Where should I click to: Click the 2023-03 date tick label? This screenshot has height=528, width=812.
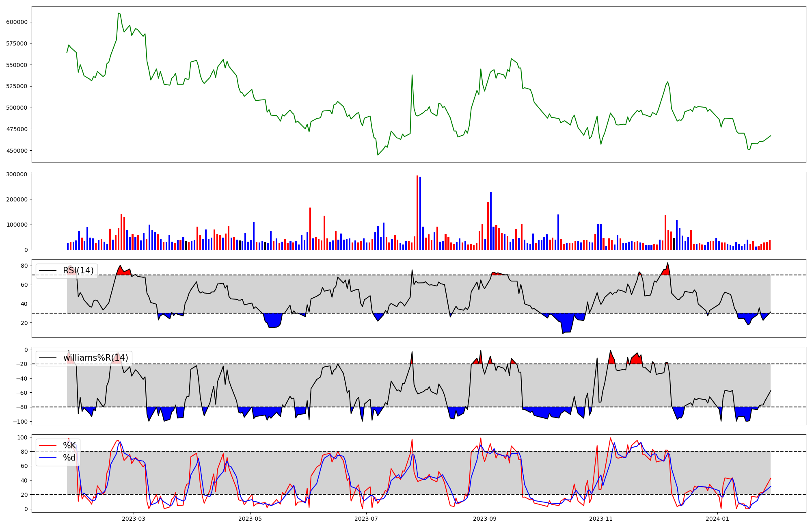point(134,519)
